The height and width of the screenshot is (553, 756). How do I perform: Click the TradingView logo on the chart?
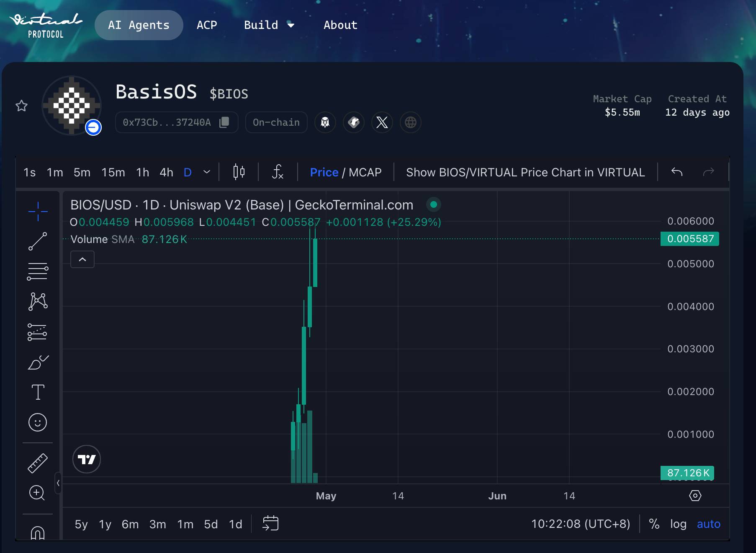(x=87, y=459)
